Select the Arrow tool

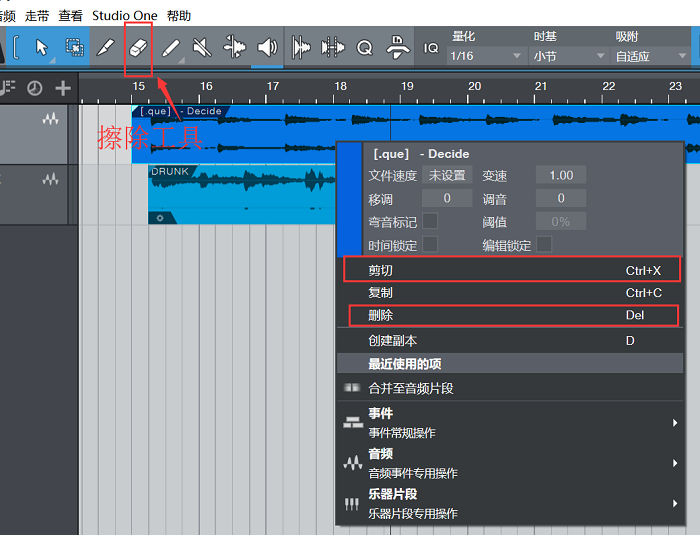point(42,47)
